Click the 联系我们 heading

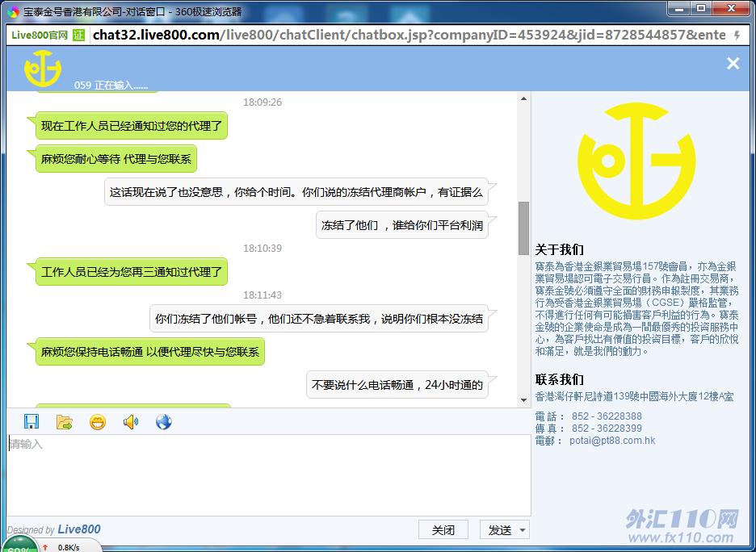(x=559, y=379)
